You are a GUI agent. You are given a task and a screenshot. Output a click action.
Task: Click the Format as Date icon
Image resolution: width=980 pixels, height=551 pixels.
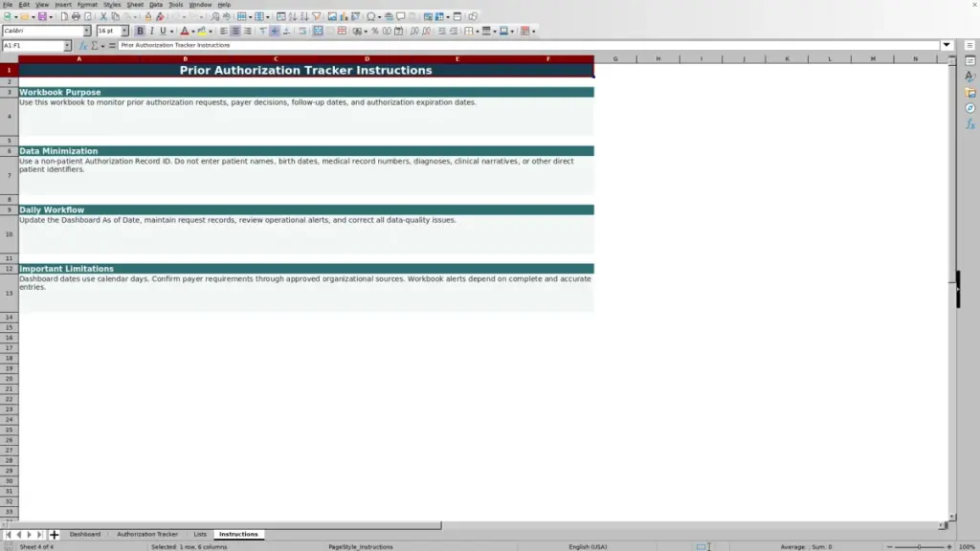(399, 32)
